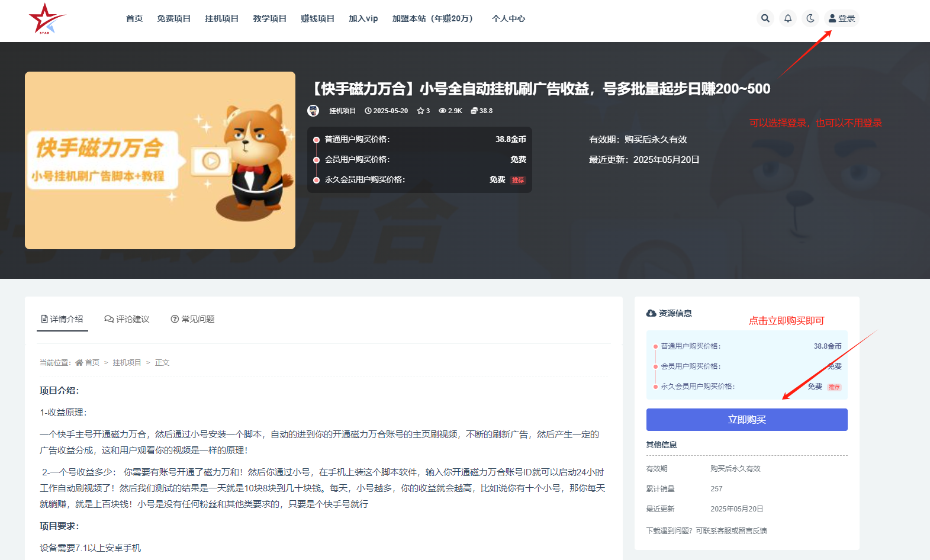The image size is (930, 560).
Task: Click breadcrumb 正文 text
Action: click(162, 362)
